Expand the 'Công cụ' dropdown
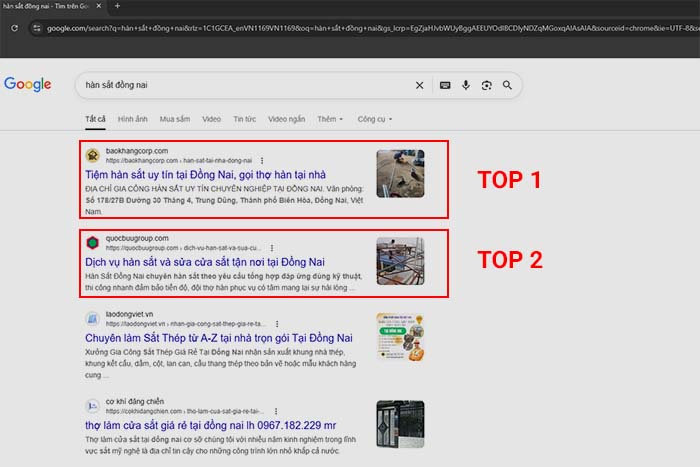This screenshot has width=700, height=467. [x=375, y=119]
